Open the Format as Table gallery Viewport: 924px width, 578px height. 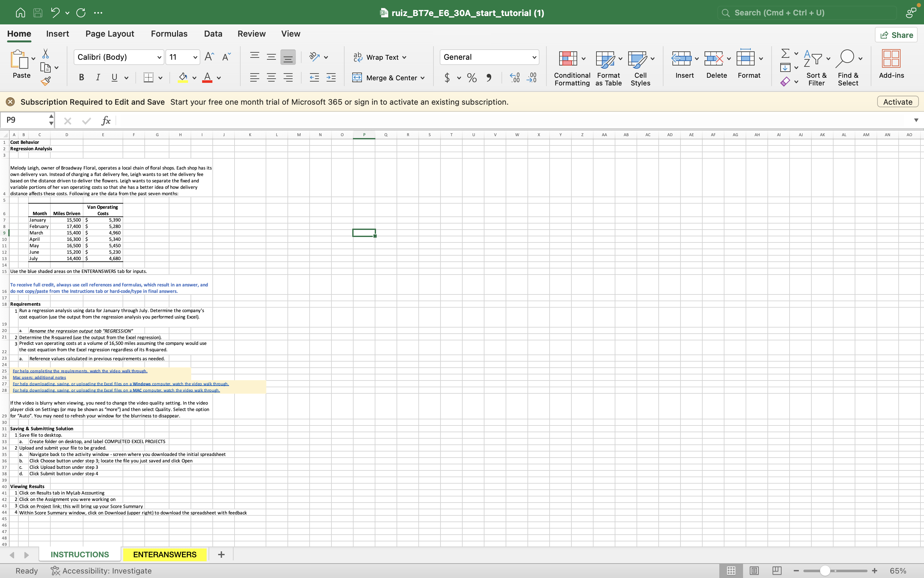[609, 68]
